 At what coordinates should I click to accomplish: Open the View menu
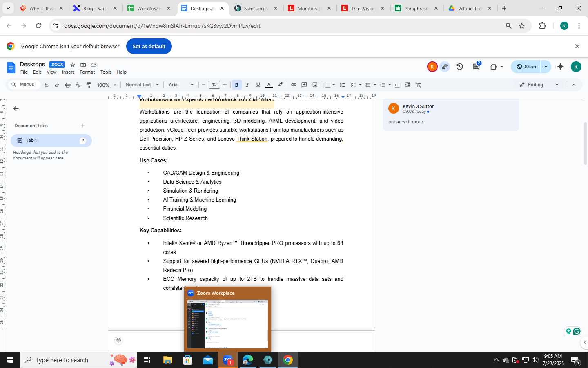[51, 72]
